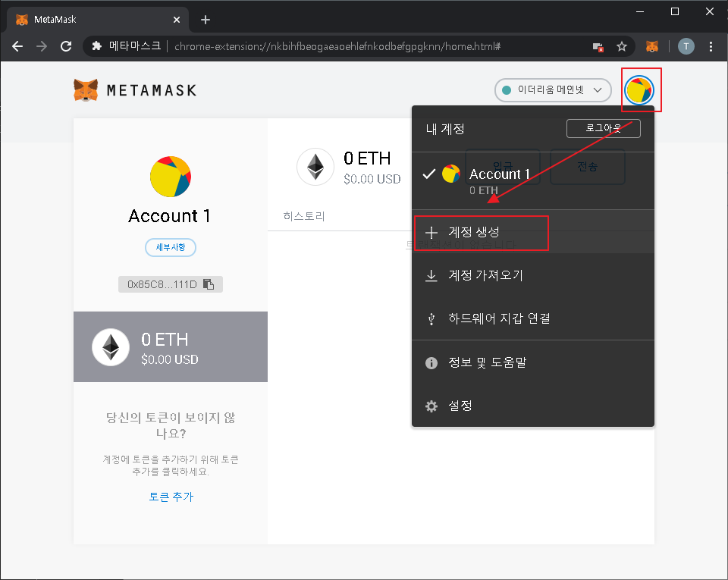
Task: Click the Chrome profile avatar T
Action: 686,46
